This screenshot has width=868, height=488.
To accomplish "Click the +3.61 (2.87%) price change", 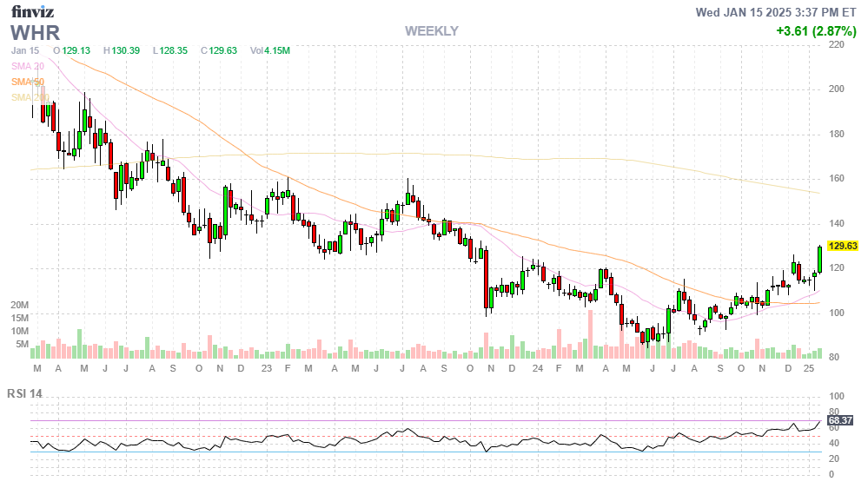I will (x=816, y=31).
